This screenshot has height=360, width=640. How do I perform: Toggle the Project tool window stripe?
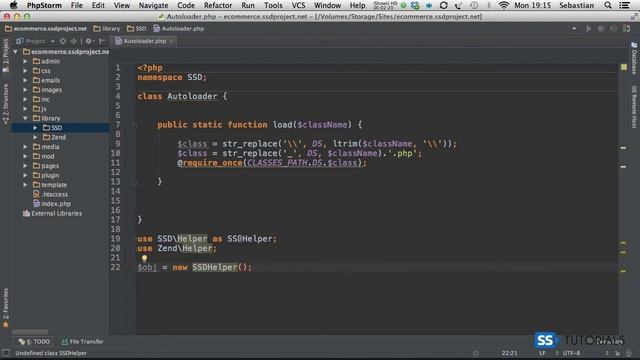pos(5,56)
